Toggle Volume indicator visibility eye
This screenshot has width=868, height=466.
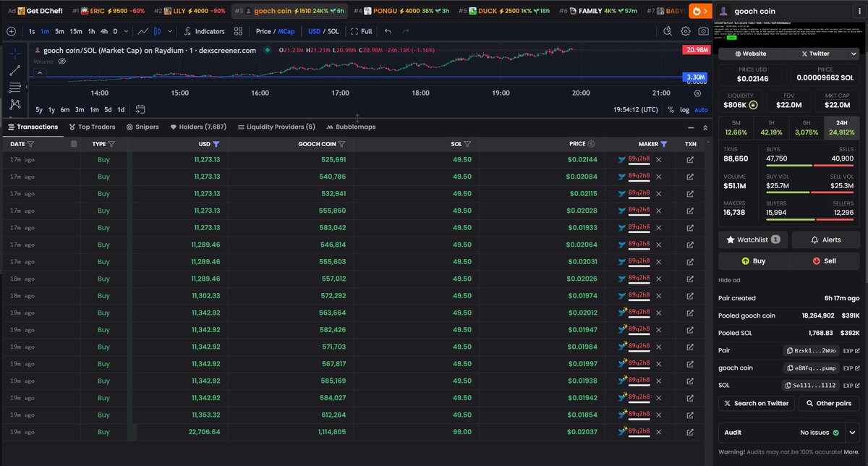[x=62, y=62]
